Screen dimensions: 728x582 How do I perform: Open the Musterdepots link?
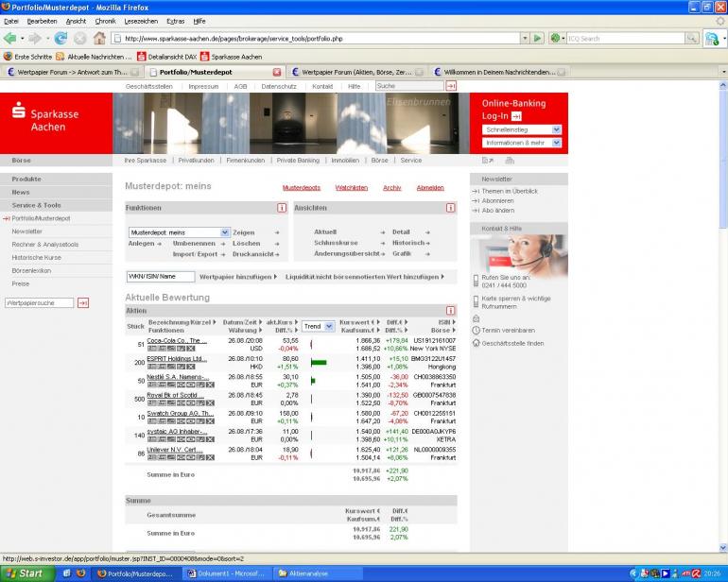tap(302, 187)
